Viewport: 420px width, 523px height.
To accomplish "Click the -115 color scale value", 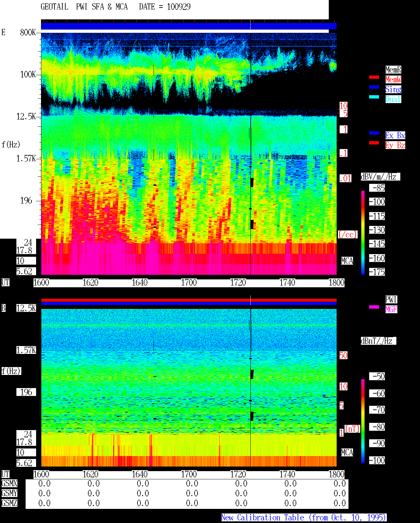I will pyautogui.click(x=377, y=216).
